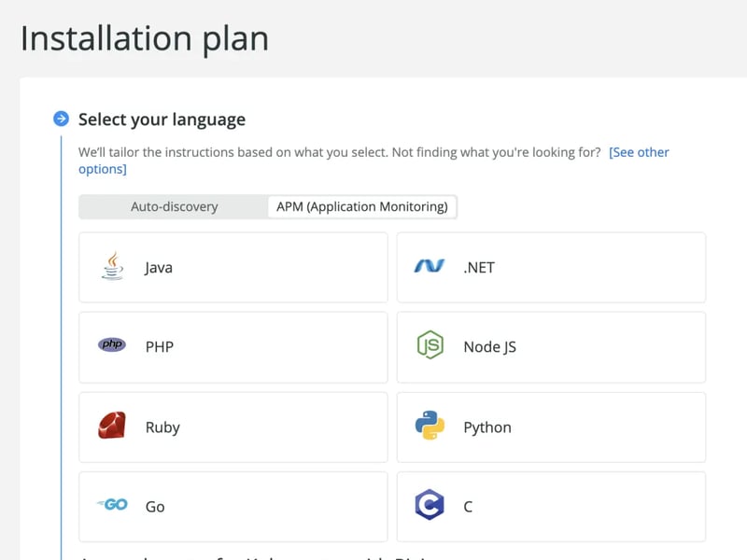Viewport: 747px width, 560px height.
Task: Click the Go gopher-text logo
Action: pyautogui.click(x=112, y=504)
